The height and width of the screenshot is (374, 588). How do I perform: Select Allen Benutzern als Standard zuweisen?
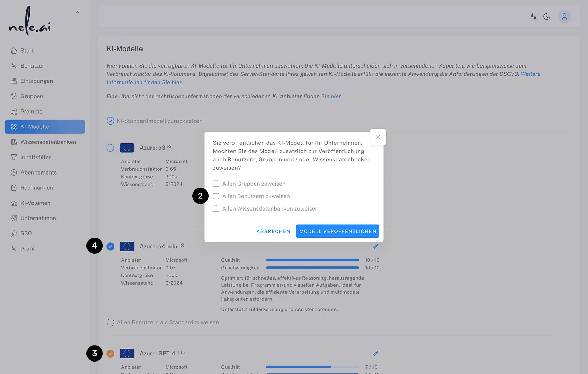[163, 322]
